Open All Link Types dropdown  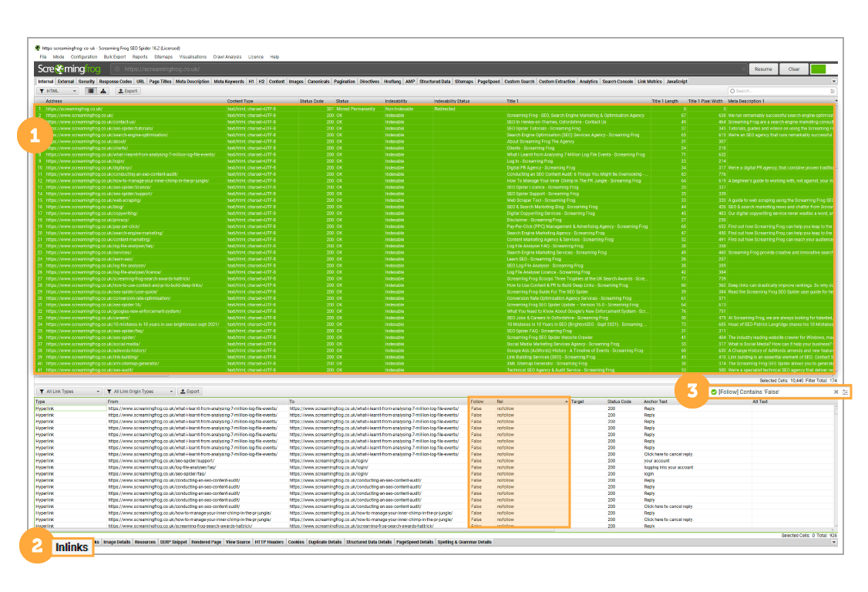69,392
